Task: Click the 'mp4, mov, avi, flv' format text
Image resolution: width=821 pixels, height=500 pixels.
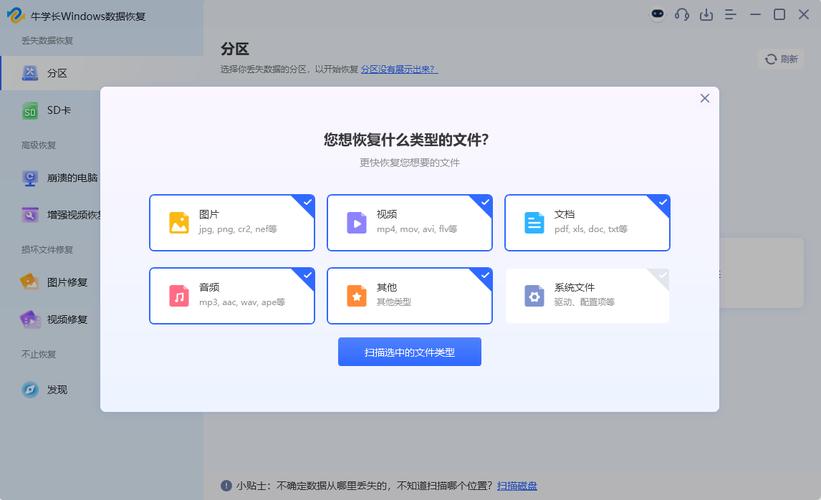Action: [417, 229]
